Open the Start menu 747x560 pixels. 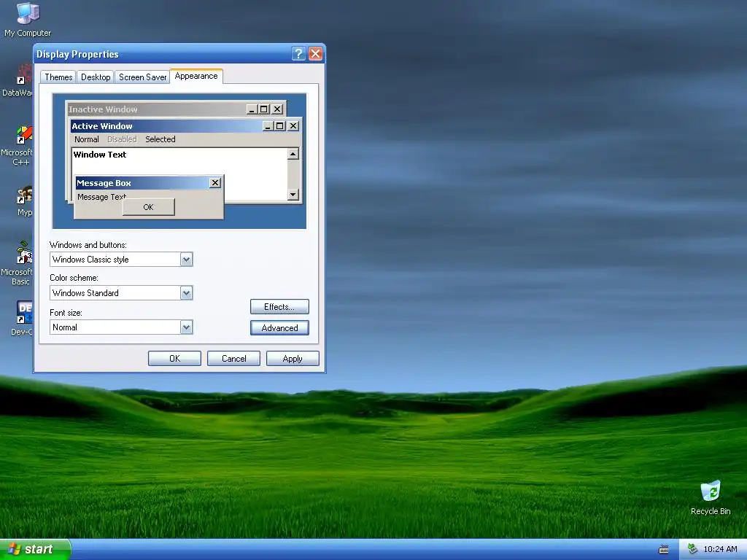tap(35, 549)
